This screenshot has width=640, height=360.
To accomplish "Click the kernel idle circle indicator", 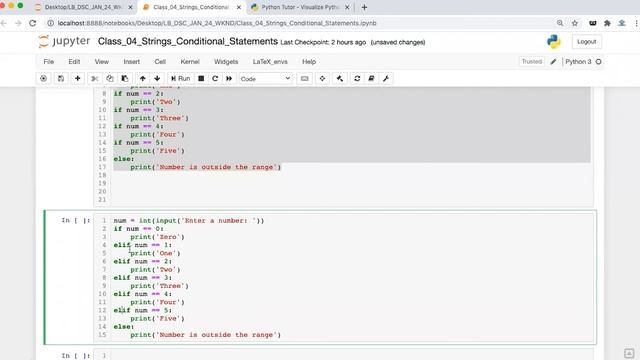I will pyautogui.click(x=599, y=62).
